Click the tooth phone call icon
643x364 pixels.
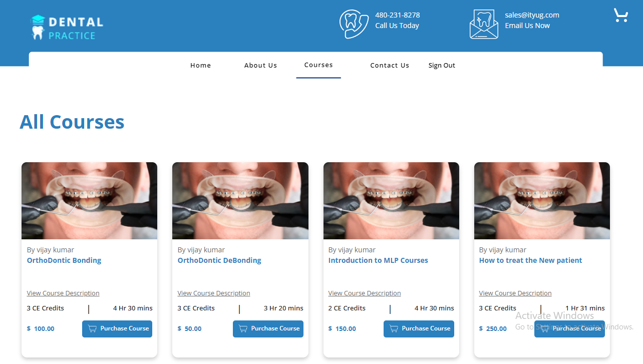pyautogui.click(x=354, y=24)
